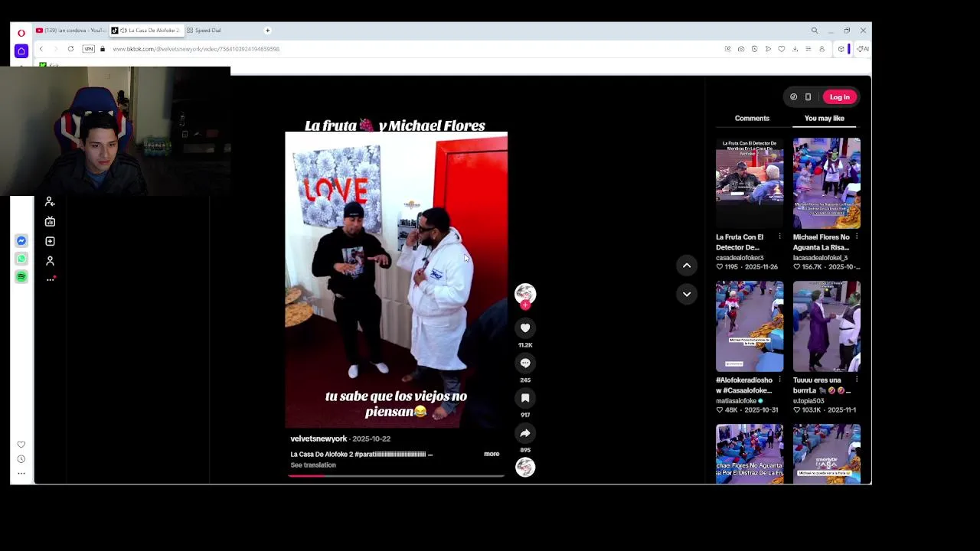Open options for La Fruta Con El Detector
The image size is (980, 551).
[779, 236]
